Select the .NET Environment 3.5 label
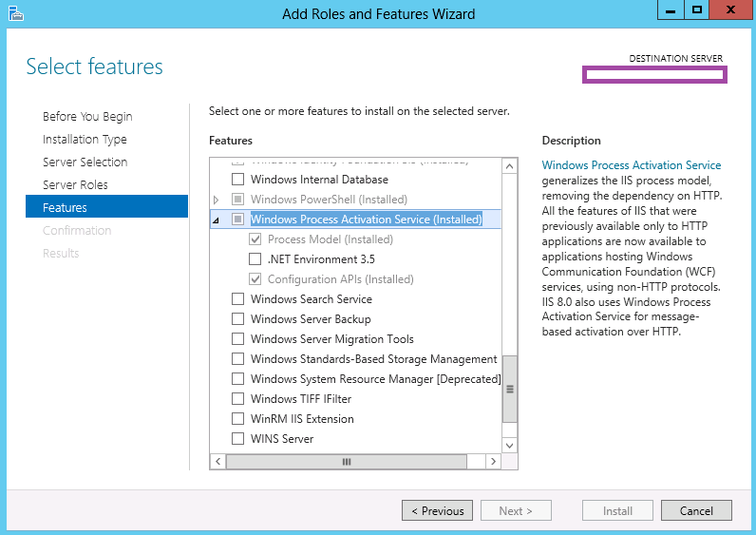 (321, 259)
